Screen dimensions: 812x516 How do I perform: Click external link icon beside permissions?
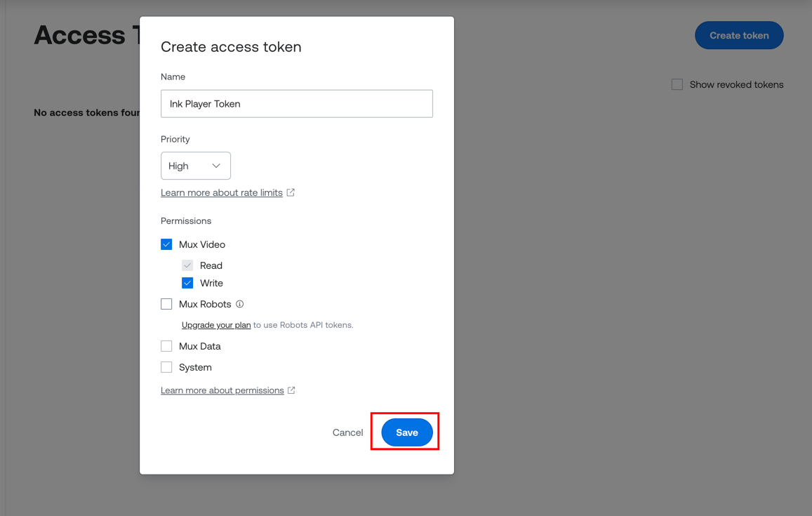click(x=291, y=390)
